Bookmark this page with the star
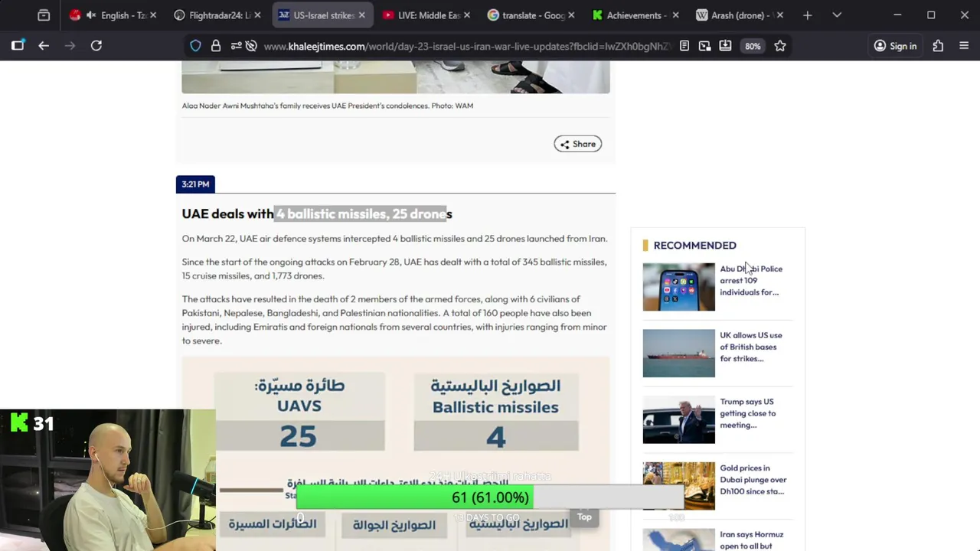Image resolution: width=980 pixels, height=551 pixels. 780,46
